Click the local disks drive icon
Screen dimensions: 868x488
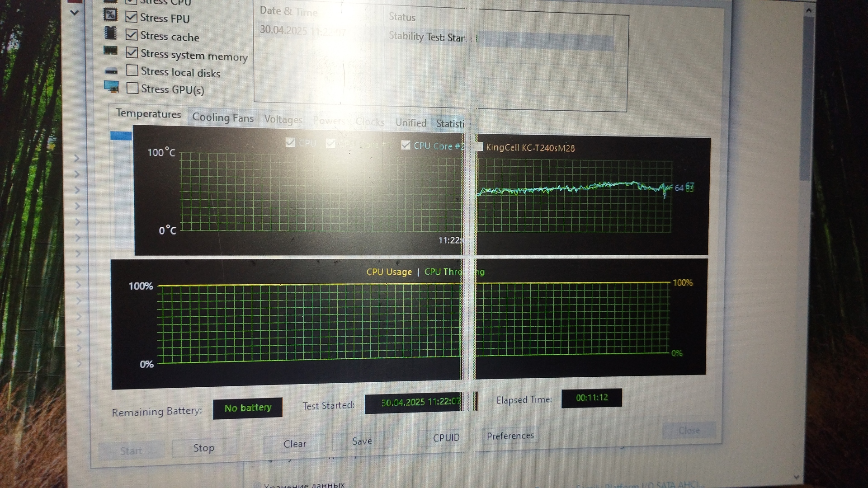tap(111, 71)
